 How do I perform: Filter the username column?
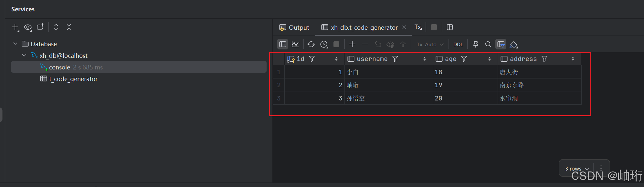[x=395, y=59]
